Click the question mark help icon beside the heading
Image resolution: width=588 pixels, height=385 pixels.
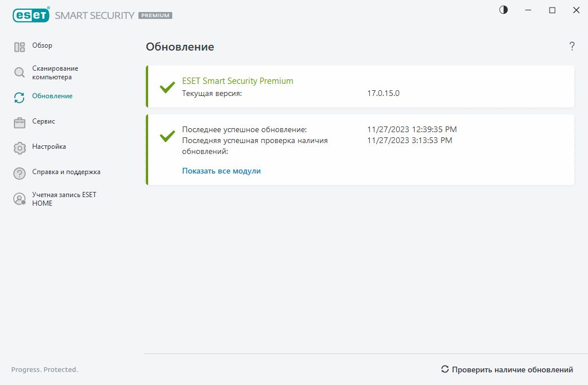(572, 47)
